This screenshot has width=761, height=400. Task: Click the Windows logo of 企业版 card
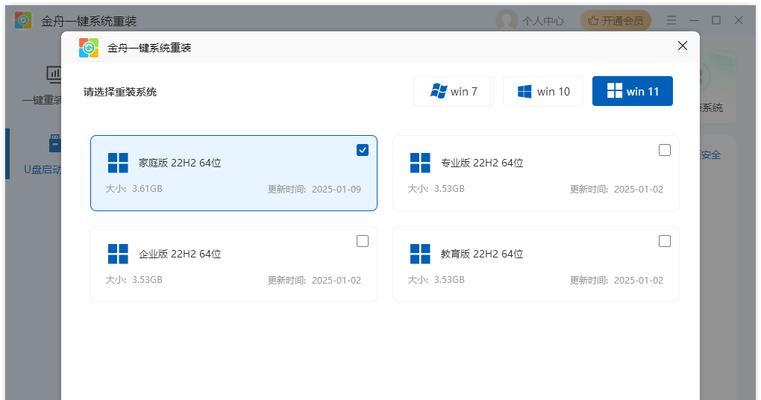[x=118, y=254]
